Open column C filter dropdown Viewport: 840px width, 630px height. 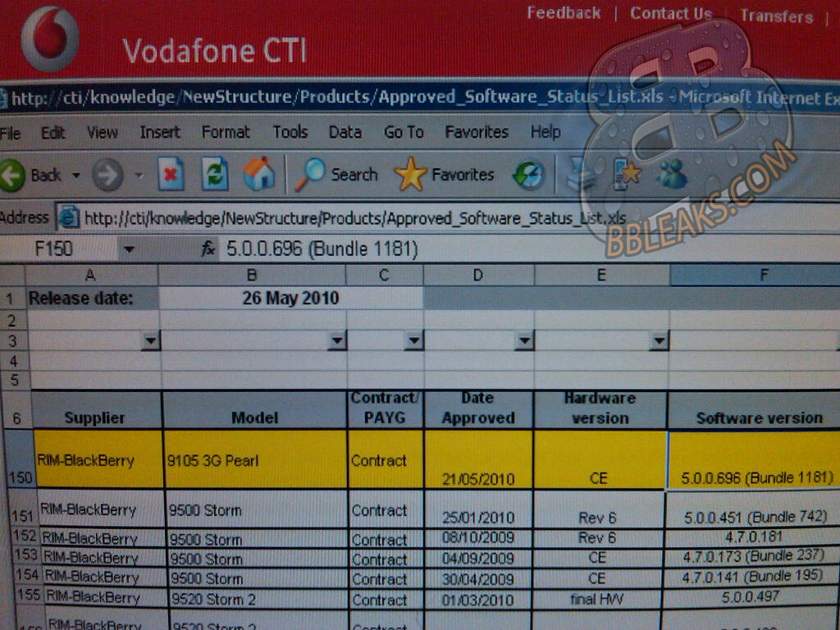(413, 340)
